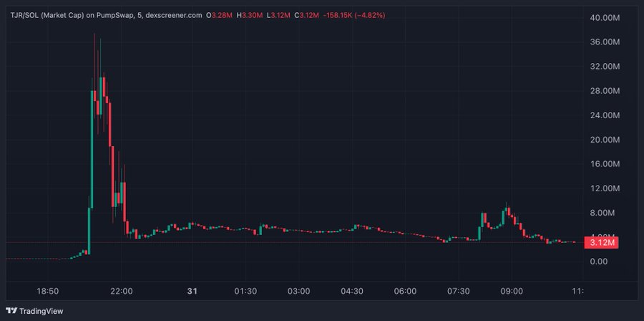This screenshot has width=644, height=321.
Task: Click the open value O3.28M
Action: (x=220, y=15)
